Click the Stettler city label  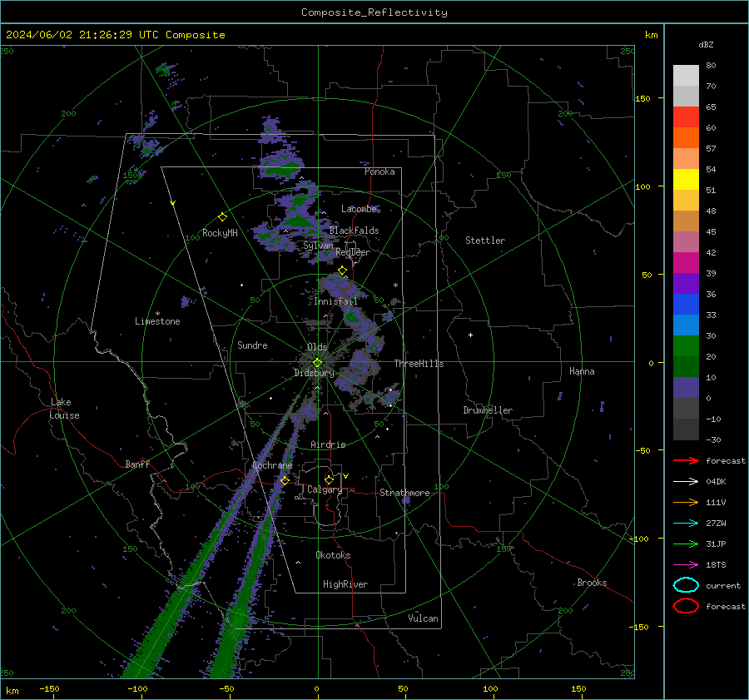click(485, 241)
